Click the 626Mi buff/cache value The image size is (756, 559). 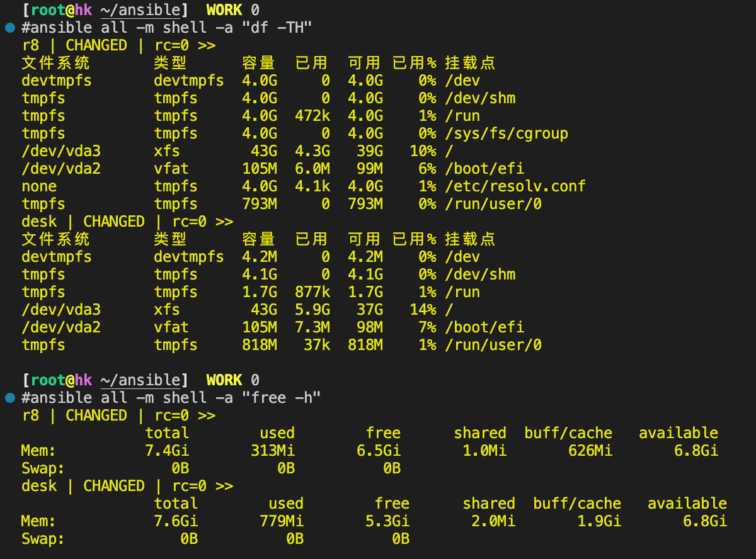click(x=590, y=451)
